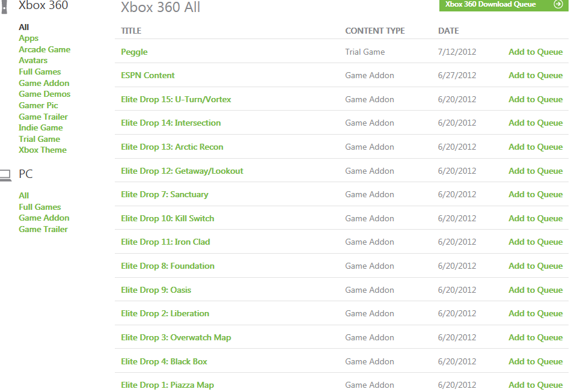
Task: Open Elite Drop 14: Intersection
Action: click(x=171, y=123)
